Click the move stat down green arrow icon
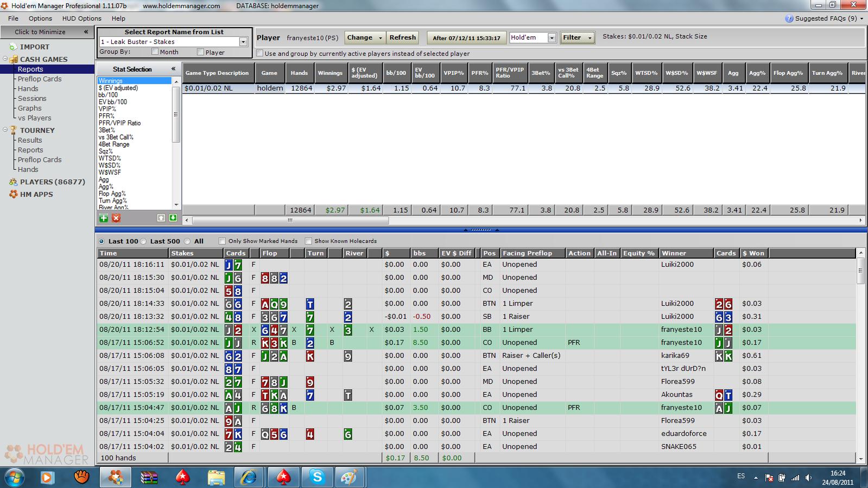This screenshot has height=488, width=868. coord(173,218)
